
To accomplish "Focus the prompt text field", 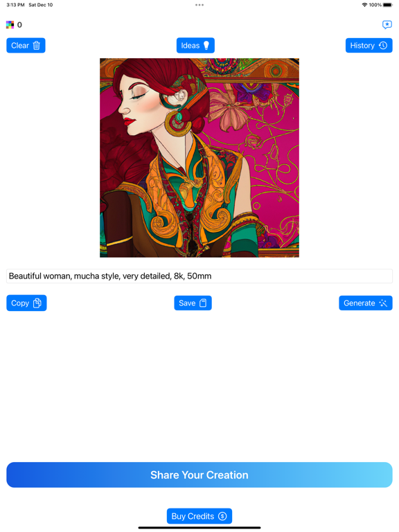I will tap(199, 276).
